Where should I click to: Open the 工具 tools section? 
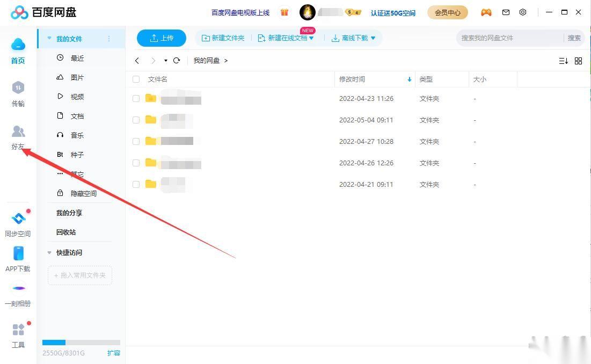point(18,329)
